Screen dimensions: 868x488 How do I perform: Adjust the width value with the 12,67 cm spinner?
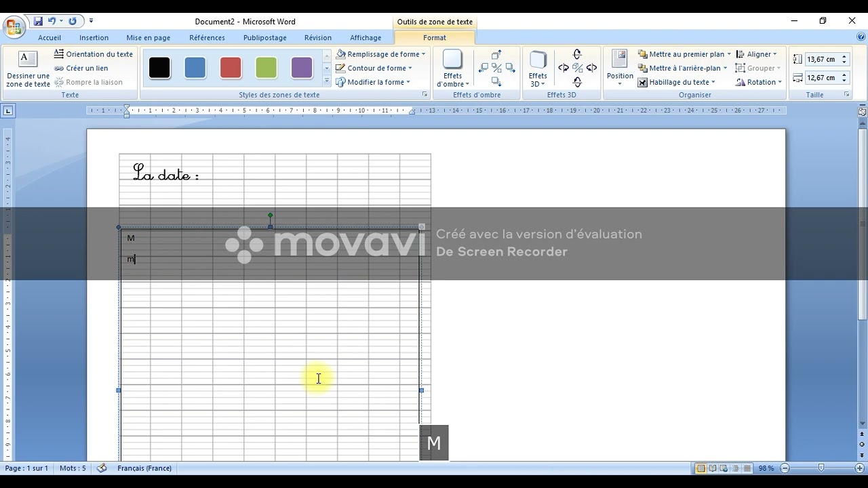click(x=844, y=78)
